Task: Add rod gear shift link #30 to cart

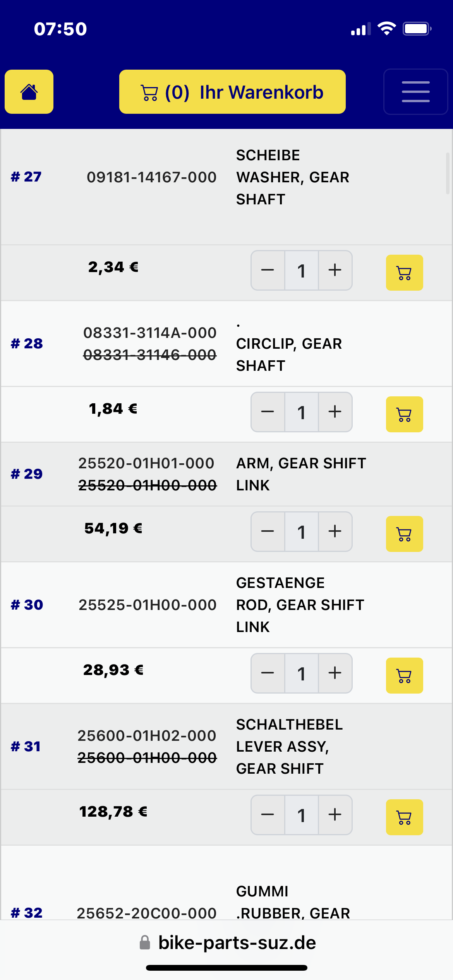Action: 404,675
